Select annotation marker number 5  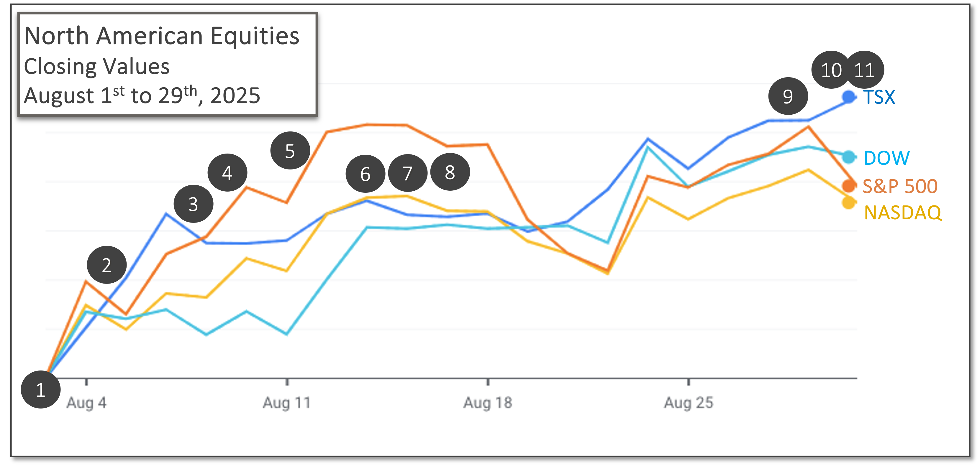pos(290,151)
